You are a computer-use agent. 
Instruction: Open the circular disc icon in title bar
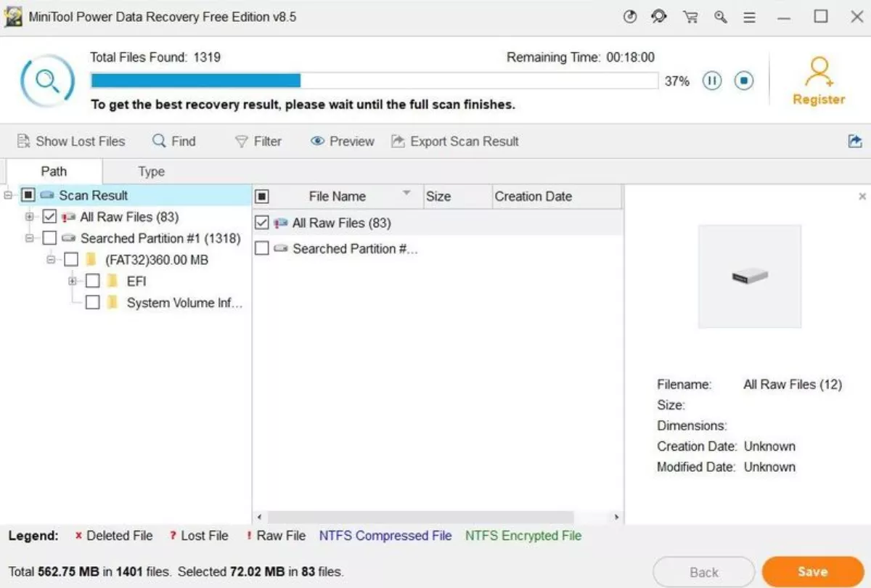coord(630,17)
